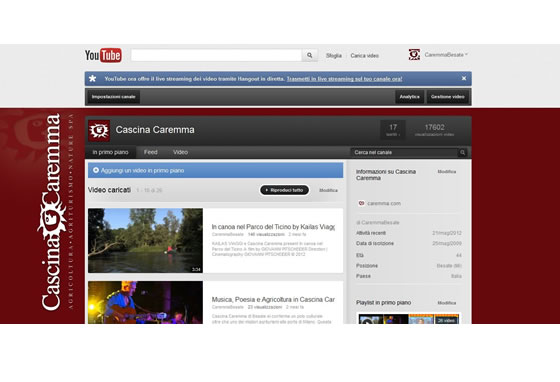
Task: Dismiss the live streaming banner
Action: [x=464, y=78]
